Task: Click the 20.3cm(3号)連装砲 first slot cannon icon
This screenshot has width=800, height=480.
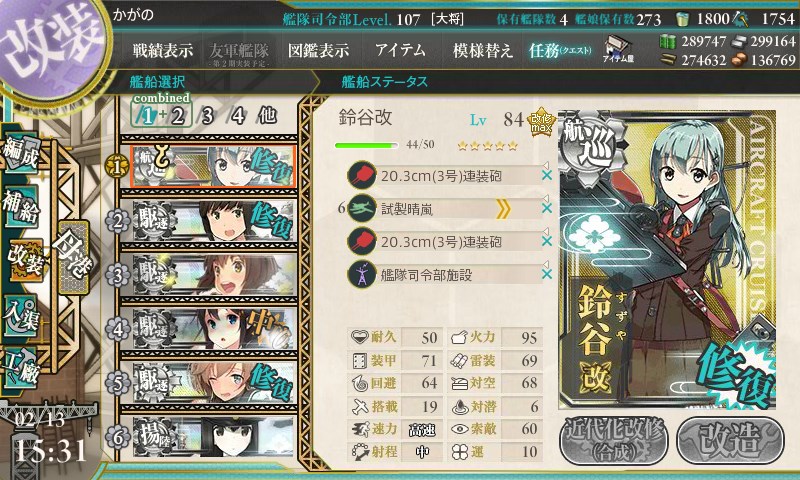Action: [x=361, y=175]
